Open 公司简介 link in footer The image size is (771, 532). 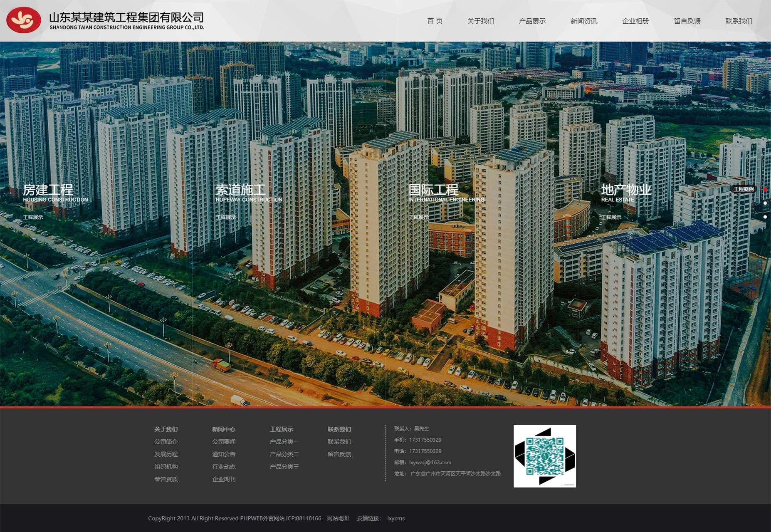click(x=166, y=442)
